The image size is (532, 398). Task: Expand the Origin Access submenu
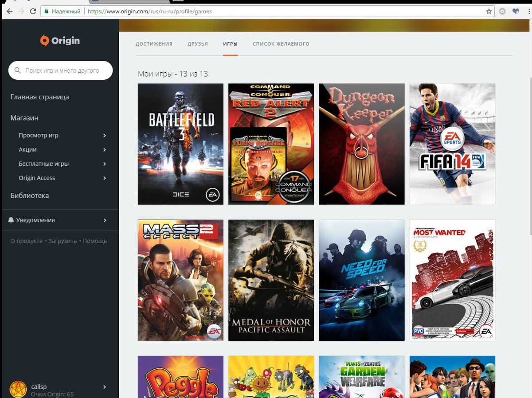pos(105,178)
